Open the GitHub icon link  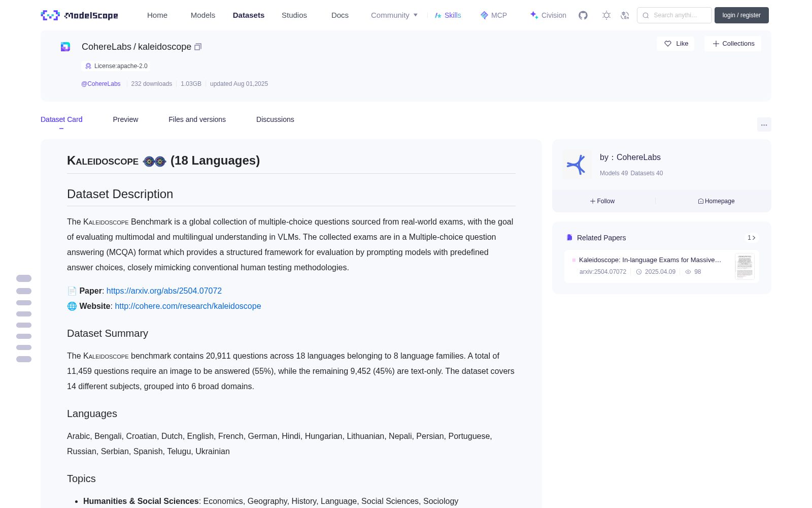(583, 15)
